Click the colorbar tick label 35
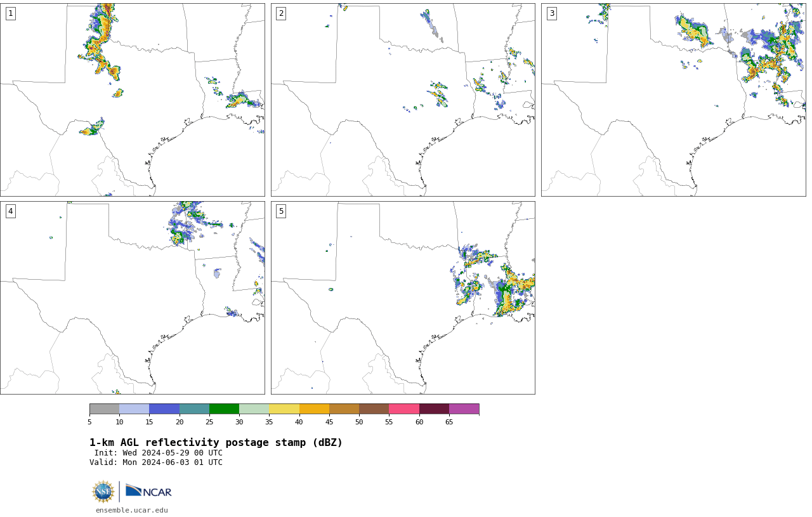The height and width of the screenshot is (517, 812). [269, 422]
